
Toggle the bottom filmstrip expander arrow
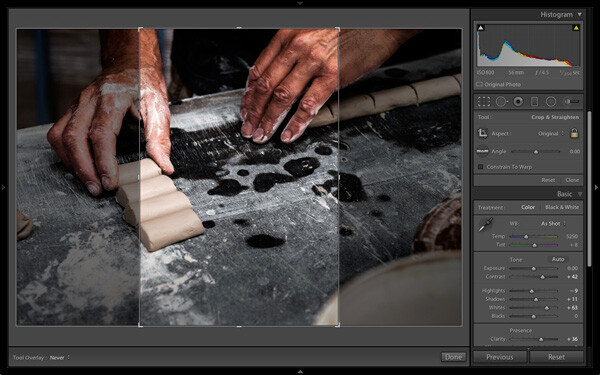coord(300,372)
